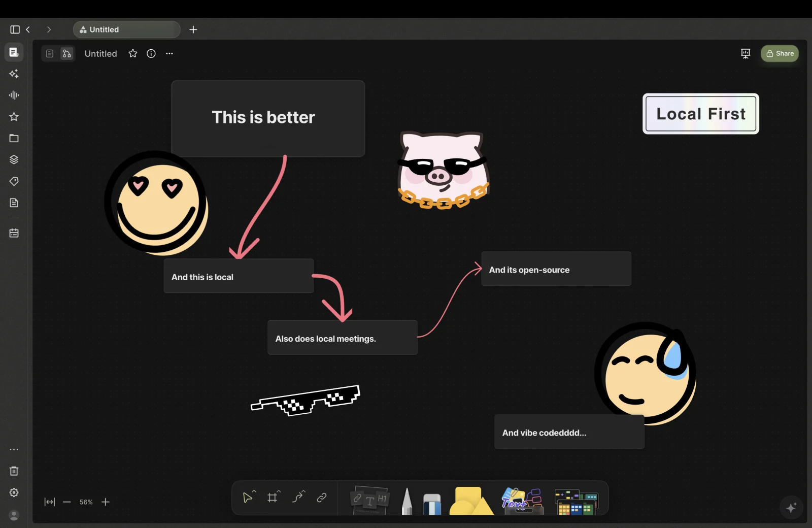Choose the Link tool
812x528 pixels.
pyautogui.click(x=322, y=498)
